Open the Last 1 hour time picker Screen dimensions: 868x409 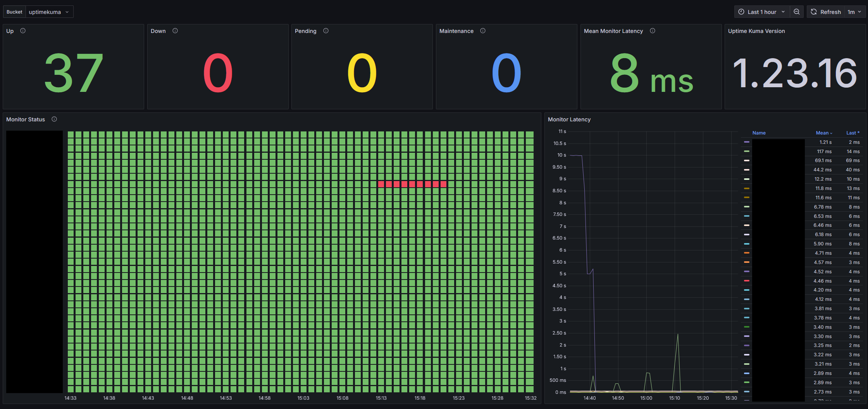pyautogui.click(x=762, y=12)
